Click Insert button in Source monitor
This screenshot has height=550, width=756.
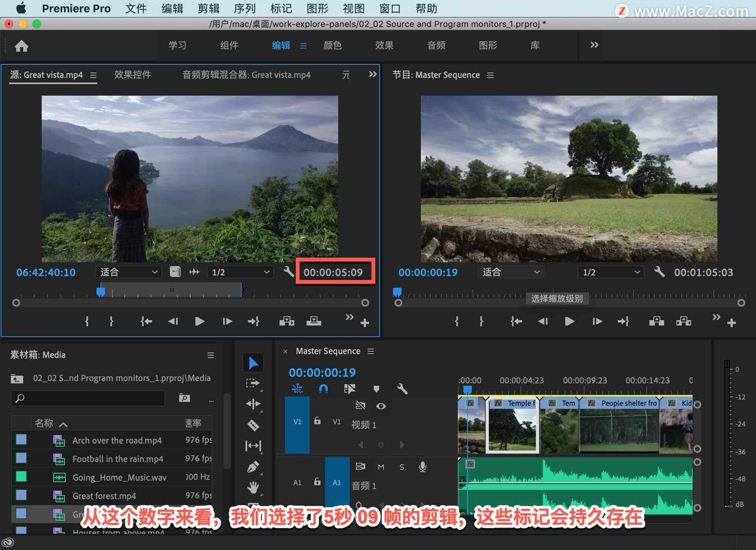tap(287, 321)
